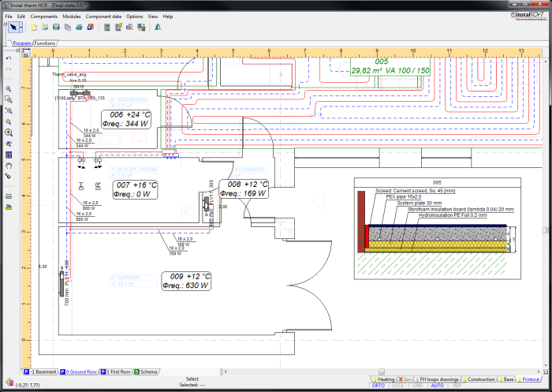552x392 pixels.
Task: Click the Save diskette icon
Action: pos(56,27)
